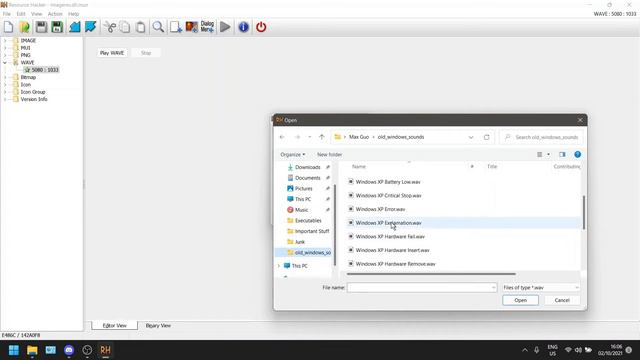Go back in the Open dialog
The width and height of the screenshot is (640, 360).
pos(282,137)
